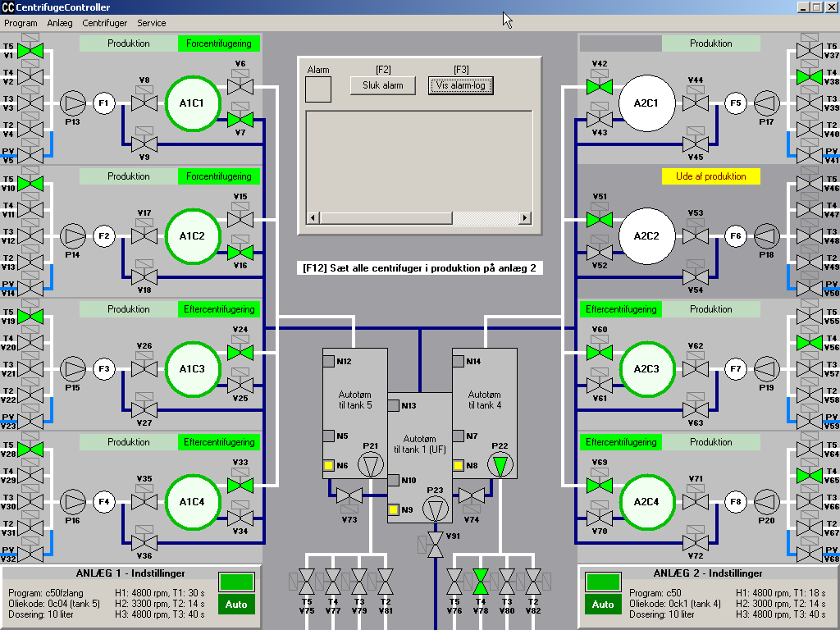Click alarm list scrollbar left arrow
Viewport: 840px width, 630px height.
[x=313, y=217]
